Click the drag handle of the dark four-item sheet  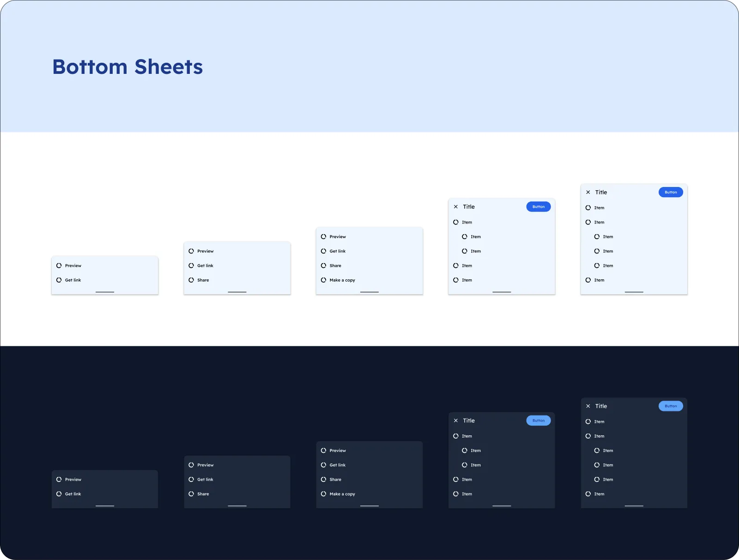pos(369,506)
